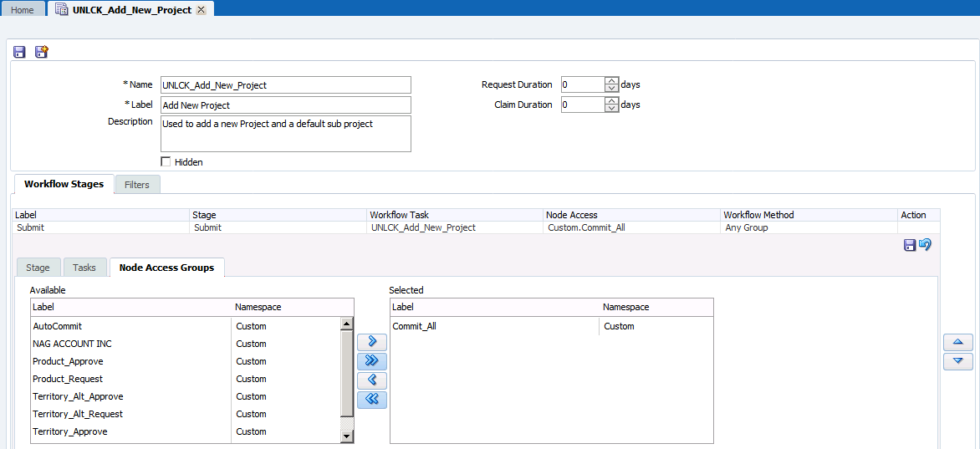This screenshot has height=449, width=980.
Task: Increase Request Duration days value
Action: [x=611, y=81]
